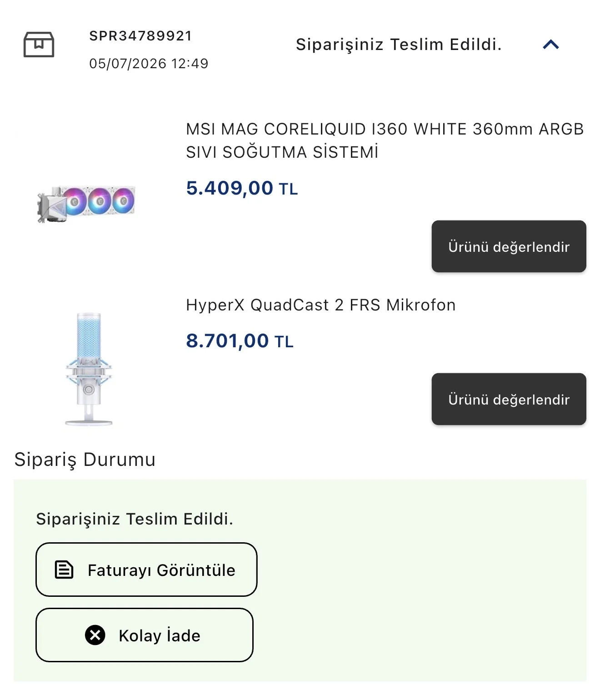This screenshot has width=600, height=700.
Task: Open the HyperX QuadCast microphone thumbnail
Action: coord(89,369)
